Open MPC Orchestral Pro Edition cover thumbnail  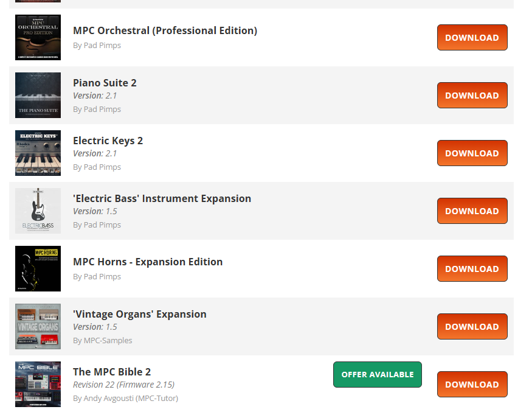tap(38, 37)
